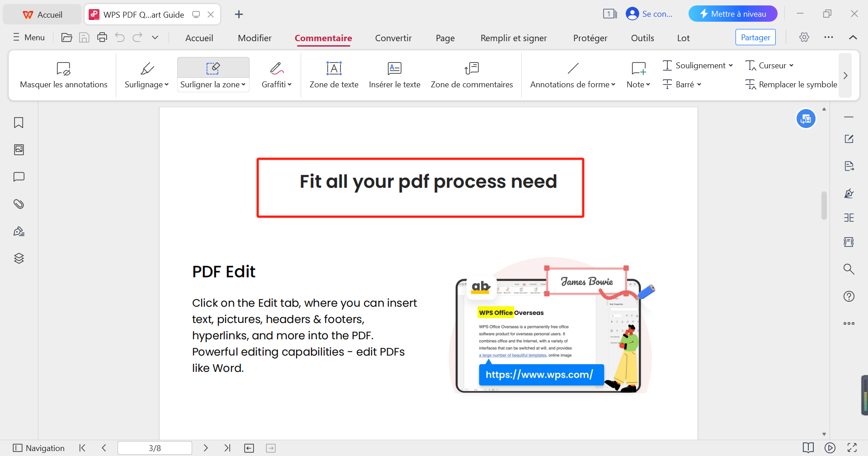868x456 pixels.
Task: Click the page number field 3/8
Action: pos(155,448)
